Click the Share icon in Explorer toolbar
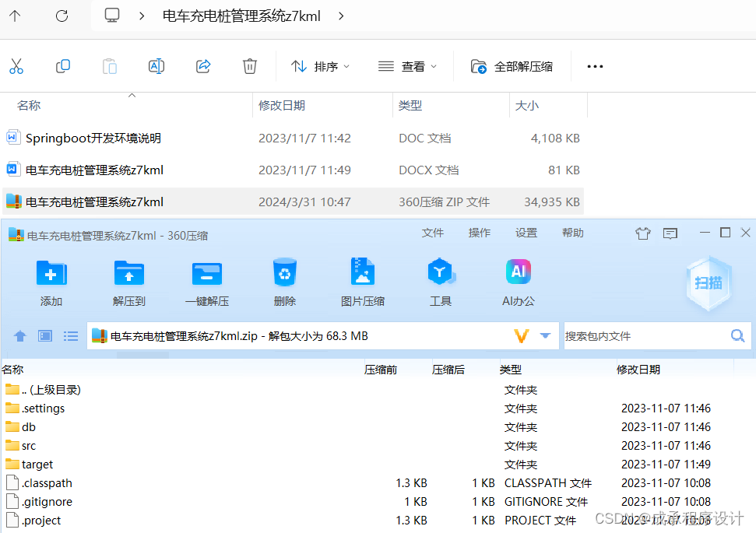This screenshot has width=756, height=533. pos(202,66)
